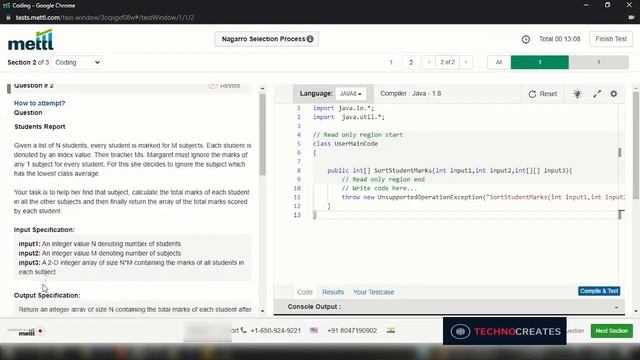640x360 pixels.
Task: Select the grey unanswered-count filter
Action: [x=599, y=62]
